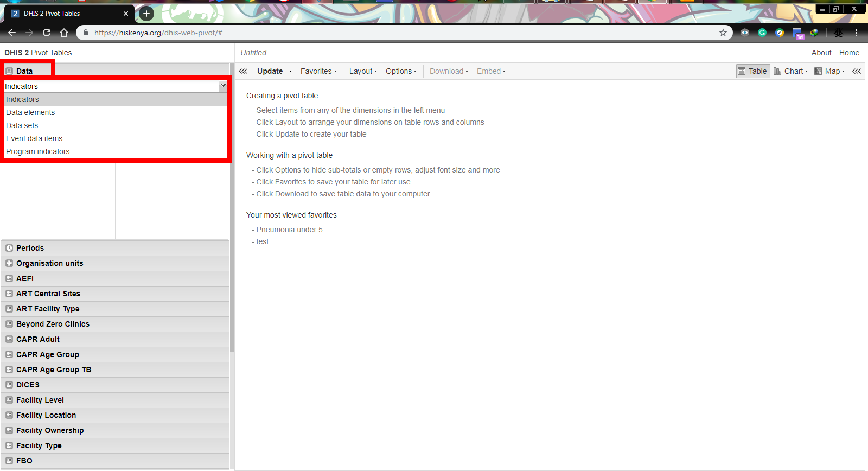Click the About link
This screenshot has width=868, height=471.
point(821,53)
